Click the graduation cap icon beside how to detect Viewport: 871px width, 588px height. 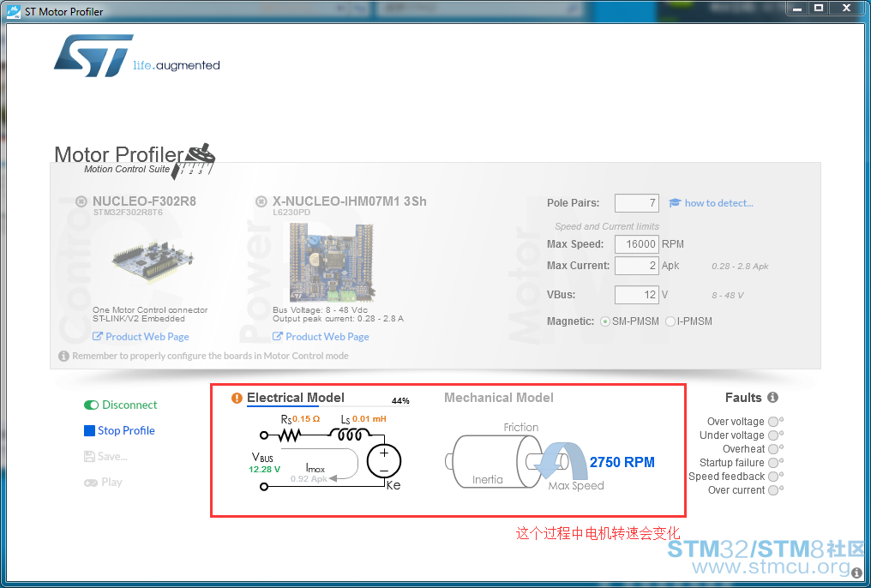click(675, 202)
